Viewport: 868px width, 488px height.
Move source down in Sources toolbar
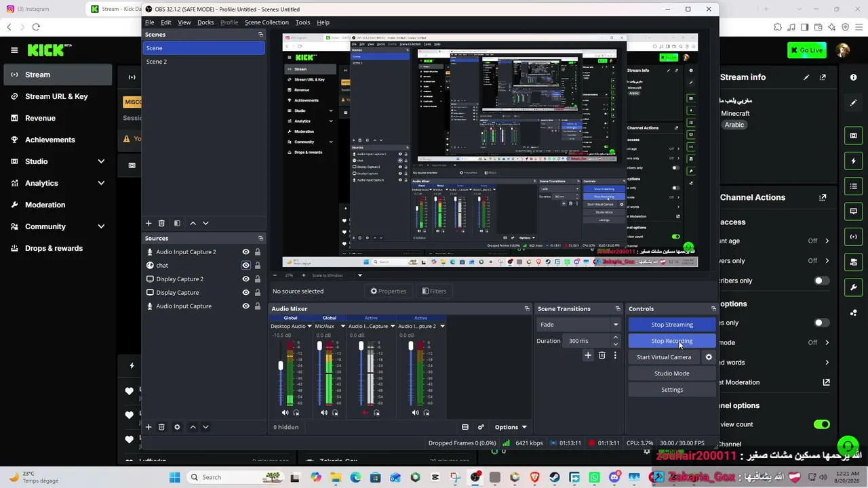pos(205,427)
